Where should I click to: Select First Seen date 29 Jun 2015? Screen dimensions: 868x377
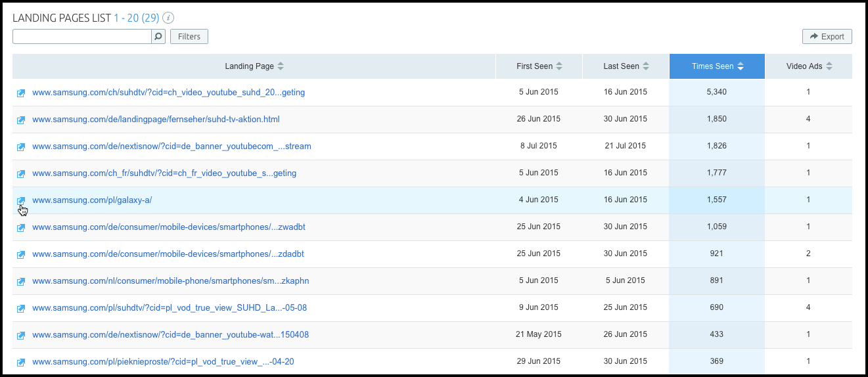tap(539, 361)
